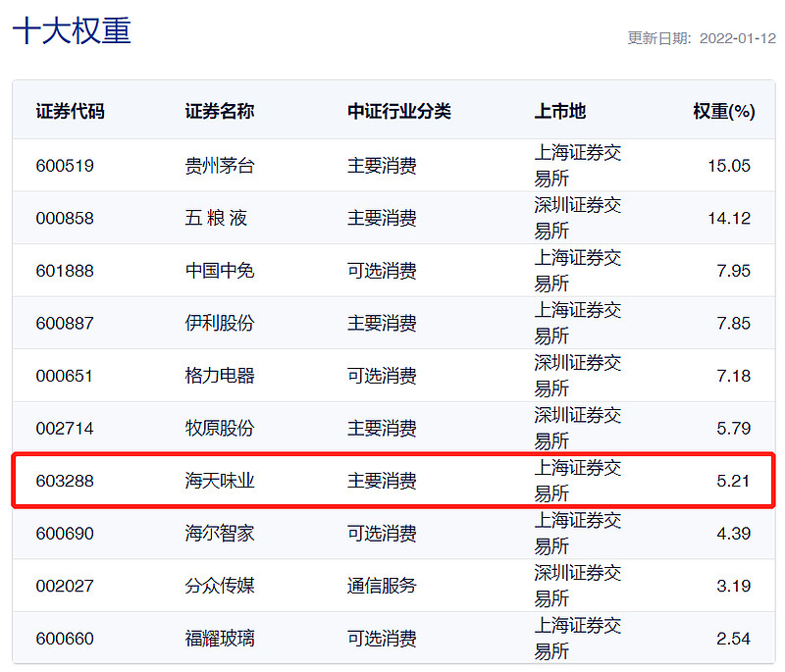Image resolution: width=785 pixels, height=672 pixels.
Task: Select stock name 五粮液
Action: point(216,218)
